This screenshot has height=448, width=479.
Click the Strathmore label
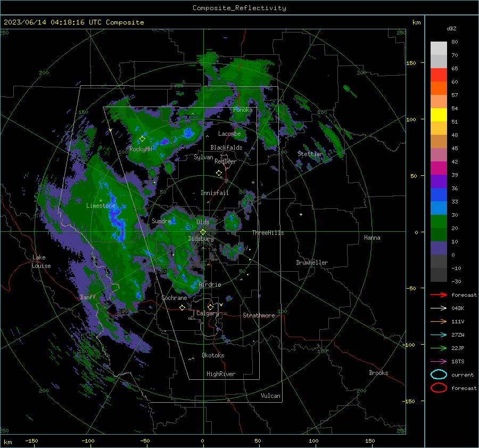pyautogui.click(x=259, y=315)
